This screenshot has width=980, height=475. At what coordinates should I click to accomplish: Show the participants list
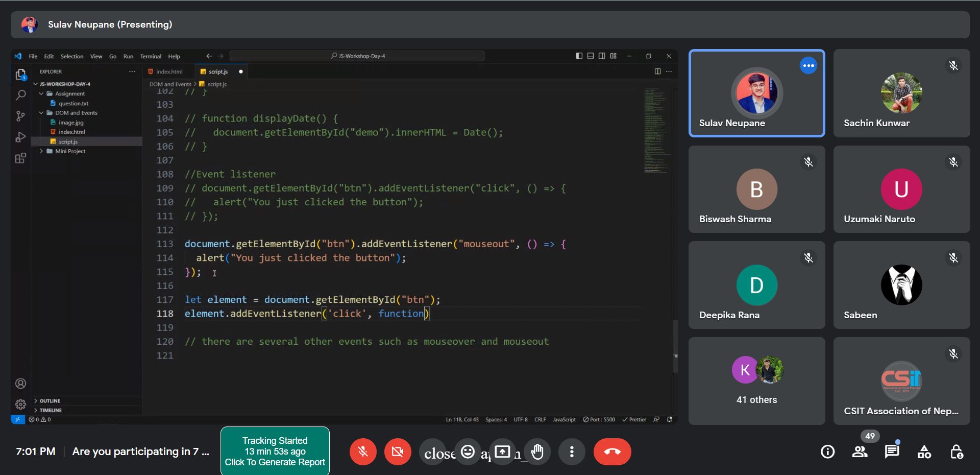[860, 452]
